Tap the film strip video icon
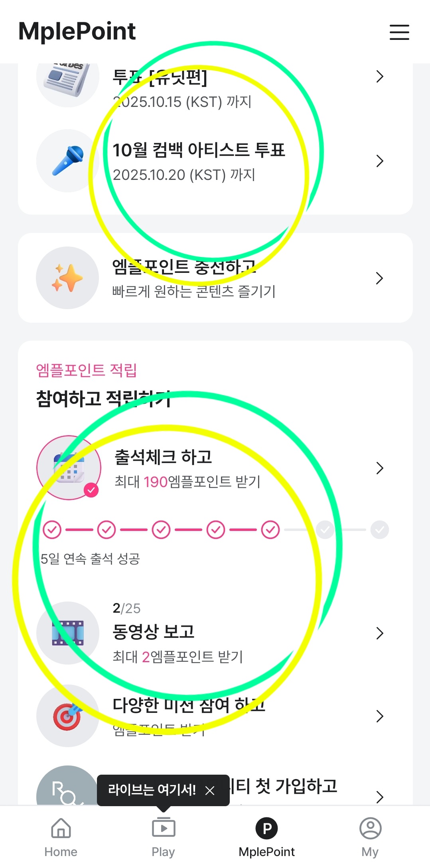This screenshot has height=868, width=430. pyautogui.click(x=68, y=633)
